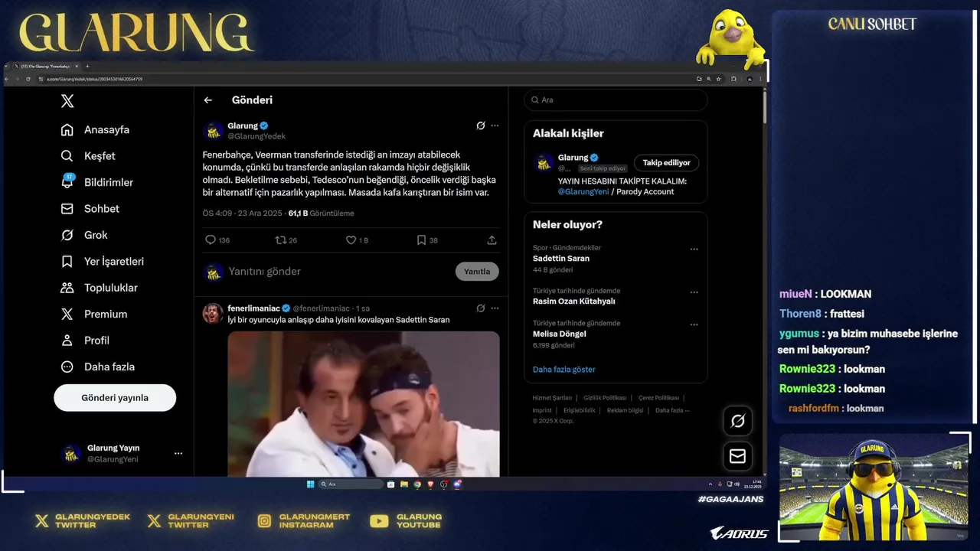Click the Grok icon on Glarung's post
The image size is (980, 551).
tap(481, 126)
